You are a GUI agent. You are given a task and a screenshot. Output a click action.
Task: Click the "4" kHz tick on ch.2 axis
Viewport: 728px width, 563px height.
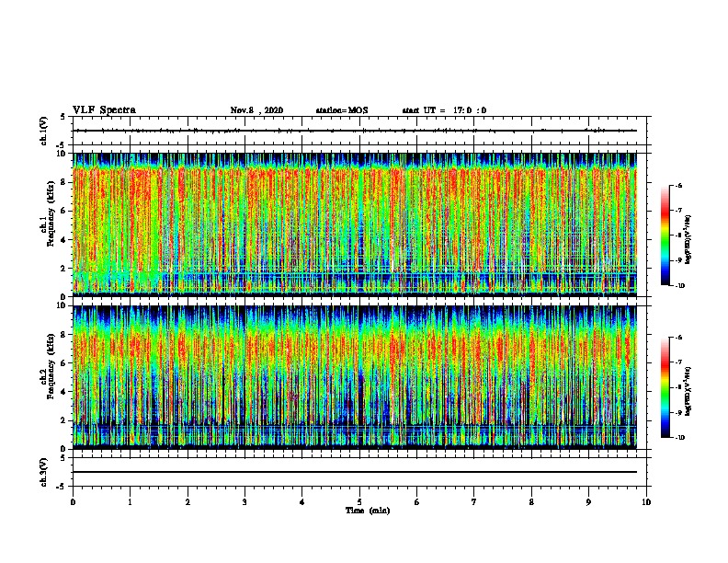(63, 392)
